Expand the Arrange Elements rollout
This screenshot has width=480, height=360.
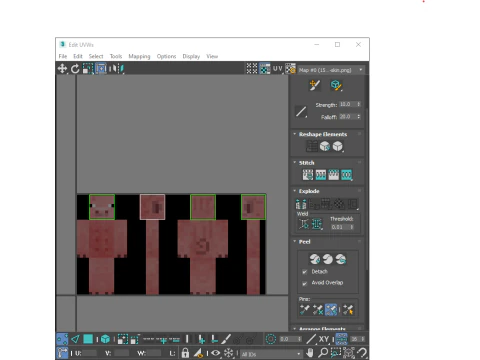tap(322, 329)
